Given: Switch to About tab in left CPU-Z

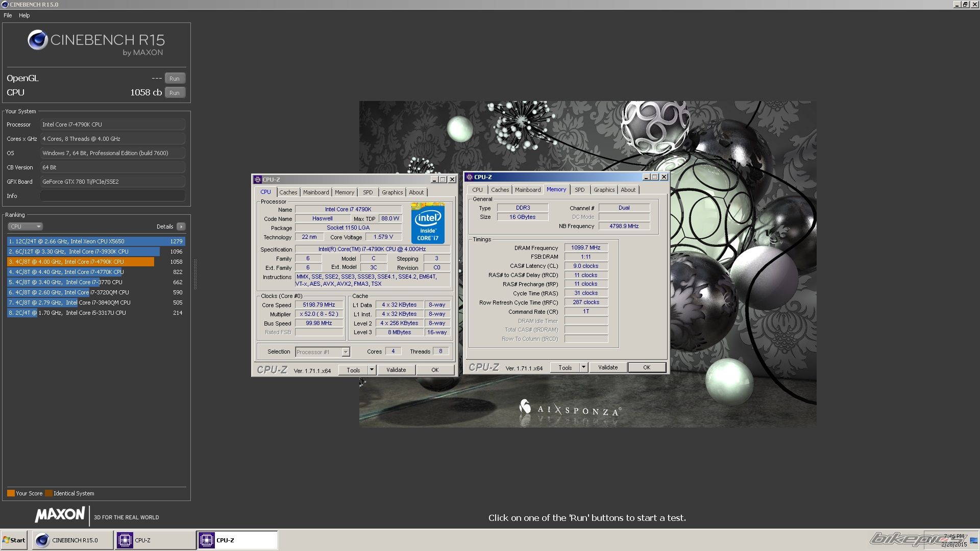Looking at the screenshot, I should [416, 192].
